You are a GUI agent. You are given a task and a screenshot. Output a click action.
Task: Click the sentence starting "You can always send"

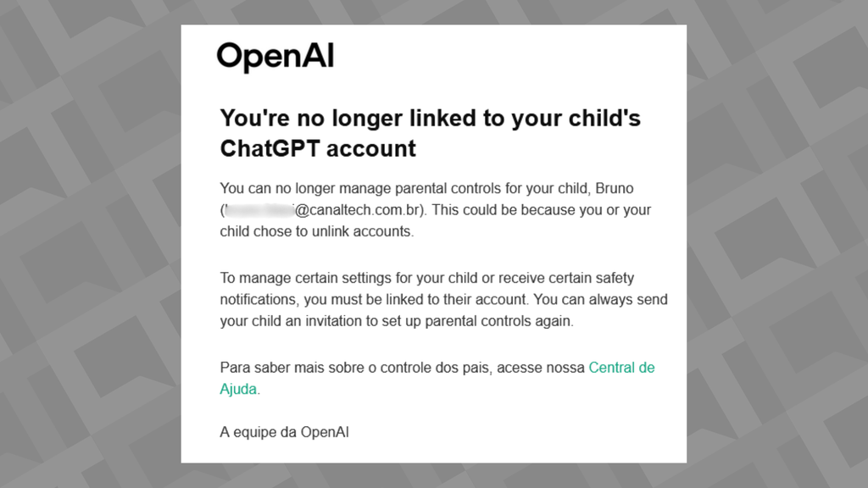coord(602,300)
